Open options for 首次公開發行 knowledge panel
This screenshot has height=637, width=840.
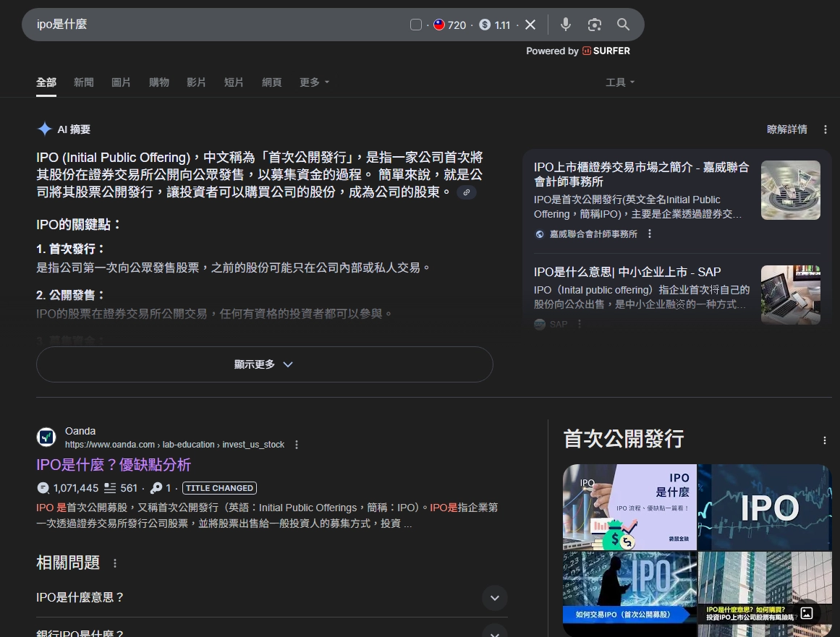(825, 440)
